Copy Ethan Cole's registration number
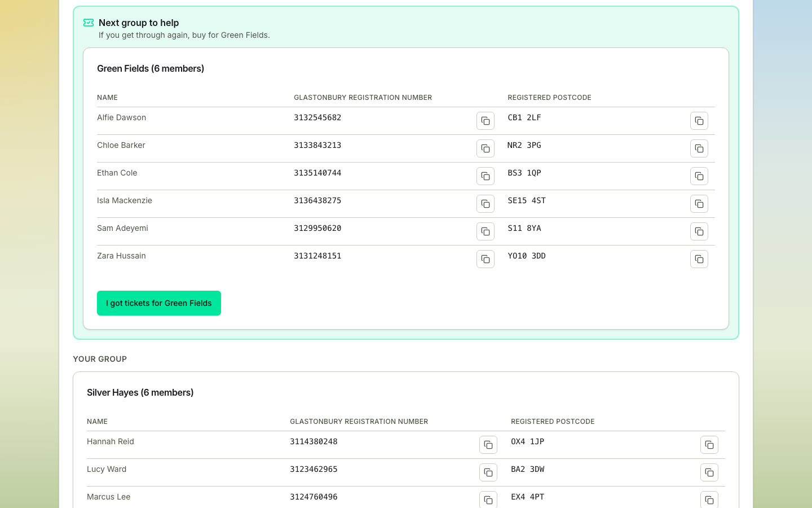The width and height of the screenshot is (812, 508). pos(486,176)
